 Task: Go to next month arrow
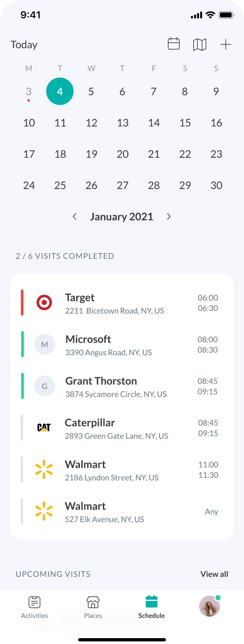coord(169,216)
